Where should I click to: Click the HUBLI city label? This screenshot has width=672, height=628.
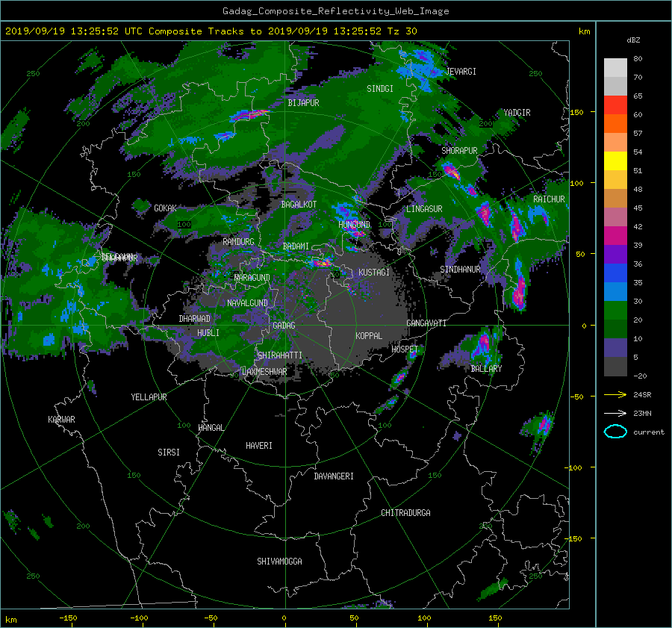208,332
